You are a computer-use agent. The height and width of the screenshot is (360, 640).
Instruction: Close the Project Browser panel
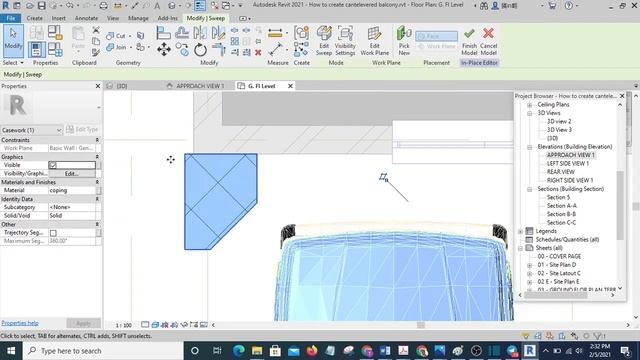pyautogui.click(x=622, y=96)
